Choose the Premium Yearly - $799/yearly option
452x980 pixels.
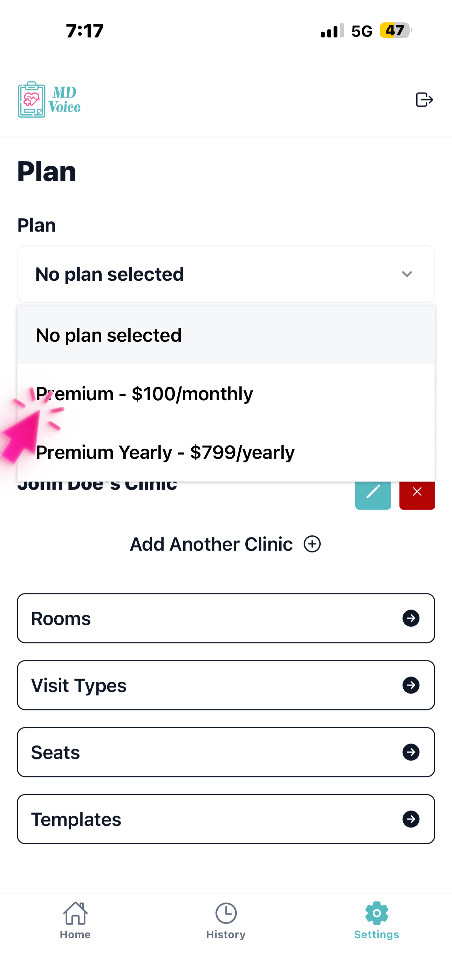pyautogui.click(x=165, y=452)
